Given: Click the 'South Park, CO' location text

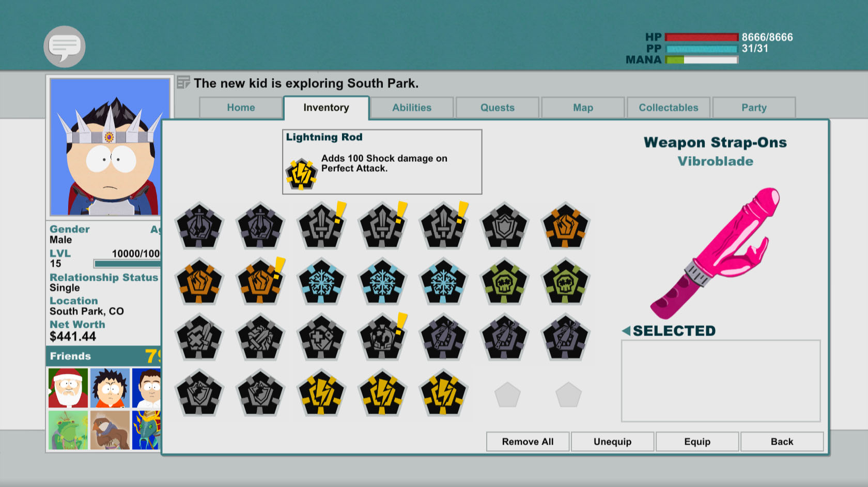Looking at the screenshot, I should [x=87, y=311].
